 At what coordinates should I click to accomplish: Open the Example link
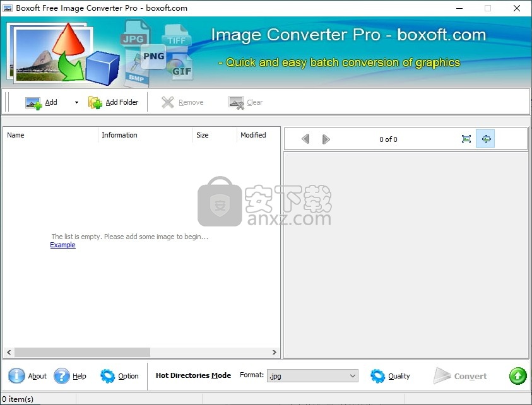[62, 245]
